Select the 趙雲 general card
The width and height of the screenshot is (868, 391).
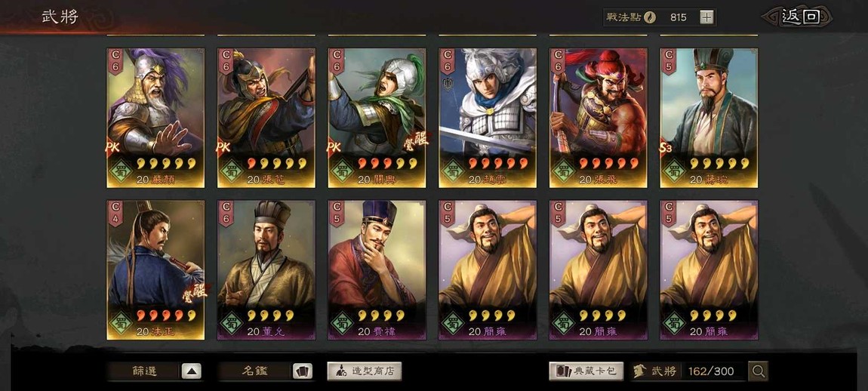coord(488,118)
